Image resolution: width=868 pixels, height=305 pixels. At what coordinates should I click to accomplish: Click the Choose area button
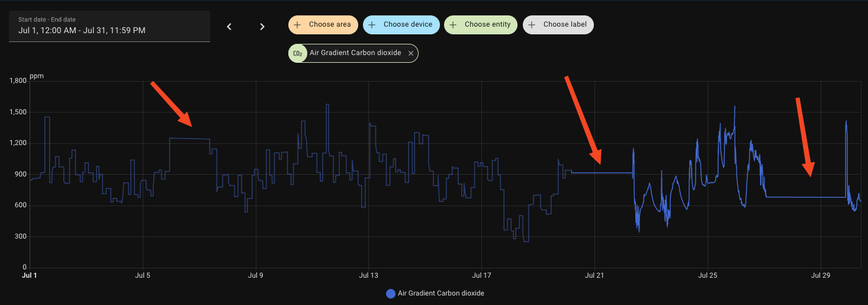(x=323, y=25)
